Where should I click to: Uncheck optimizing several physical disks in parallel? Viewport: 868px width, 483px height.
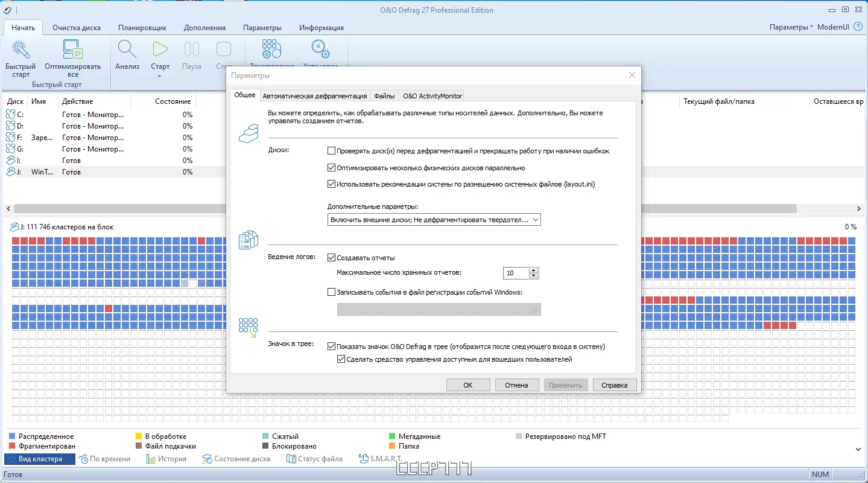pyautogui.click(x=331, y=168)
